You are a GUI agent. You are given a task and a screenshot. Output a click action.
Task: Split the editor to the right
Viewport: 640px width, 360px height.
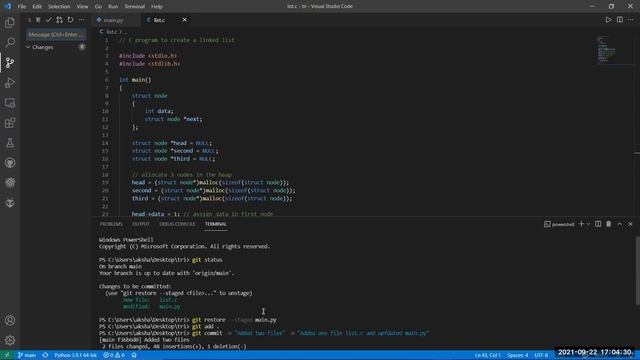[x=620, y=20]
